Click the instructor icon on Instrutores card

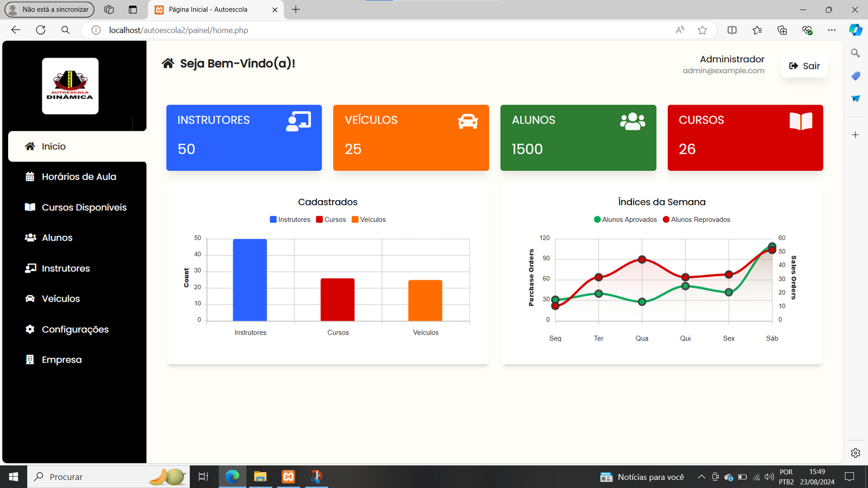tap(298, 121)
